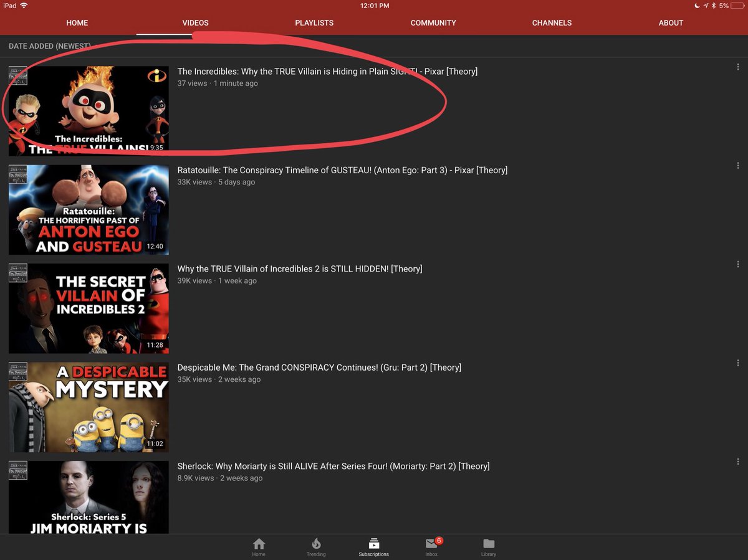Switch to the HOME channel tab
The width and height of the screenshot is (748, 560).
click(x=77, y=23)
